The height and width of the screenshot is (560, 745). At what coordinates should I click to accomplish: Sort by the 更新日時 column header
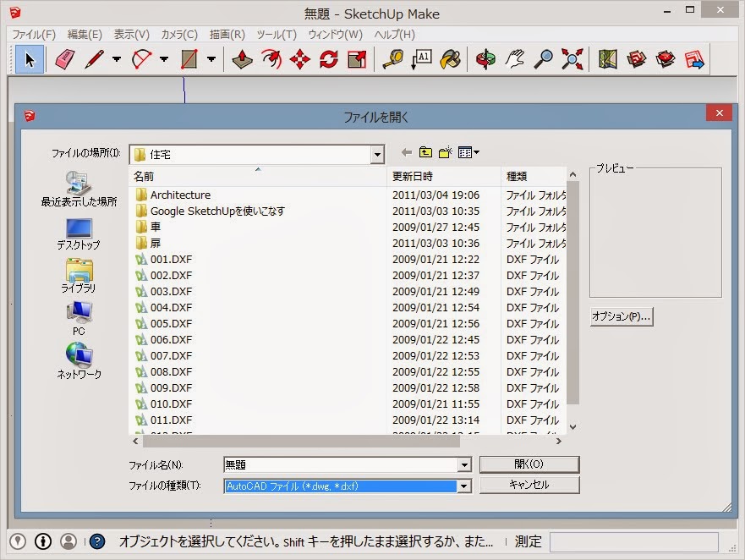coord(444,176)
